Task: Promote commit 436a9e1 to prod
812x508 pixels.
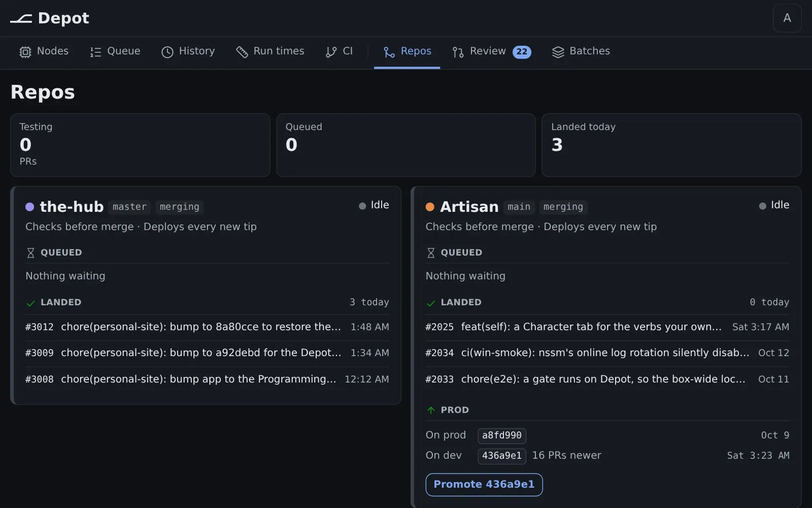Action: 484,485
